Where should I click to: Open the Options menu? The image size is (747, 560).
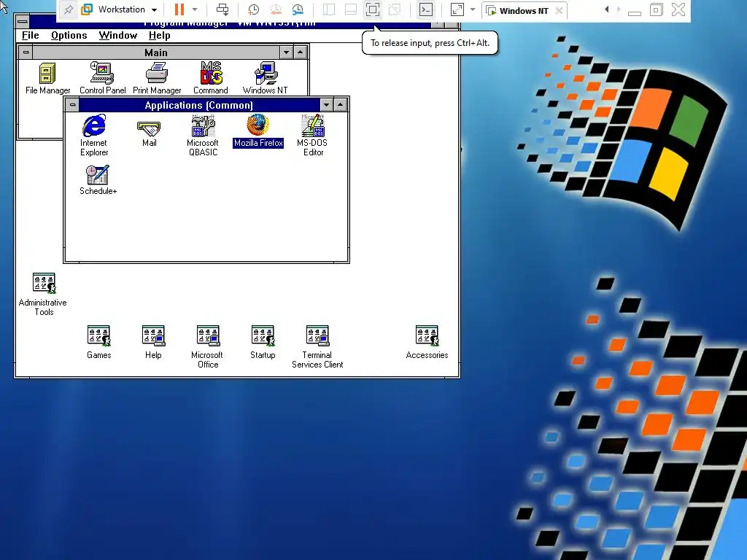click(69, 35)
